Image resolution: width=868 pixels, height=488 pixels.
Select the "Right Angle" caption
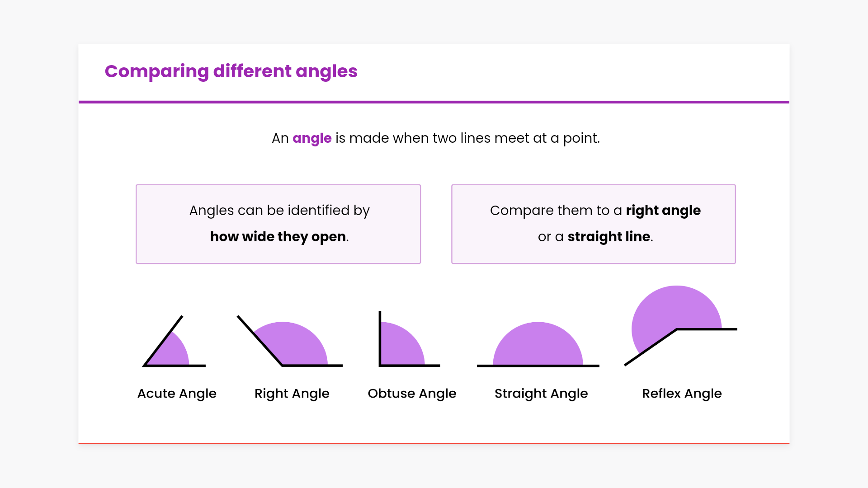click(292, 394)
